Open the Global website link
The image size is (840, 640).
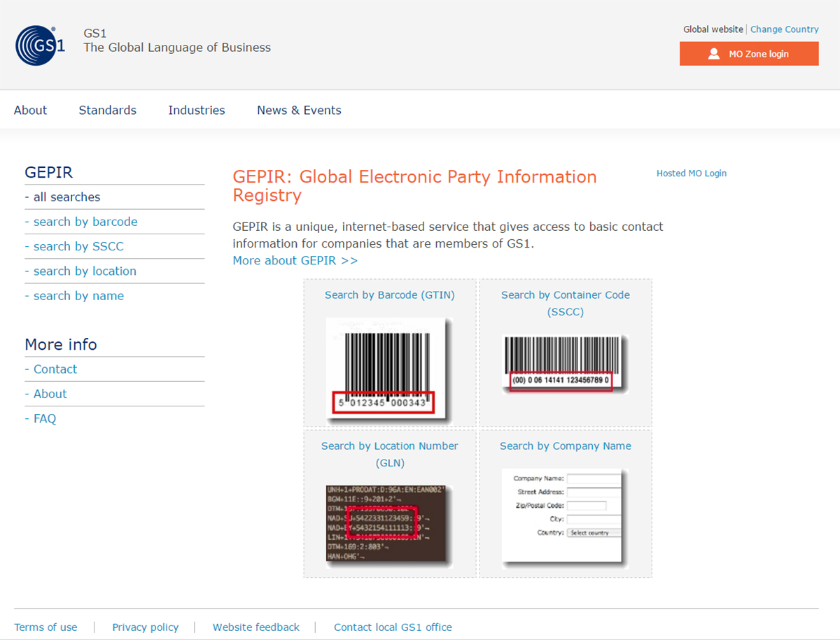point(713,29)
